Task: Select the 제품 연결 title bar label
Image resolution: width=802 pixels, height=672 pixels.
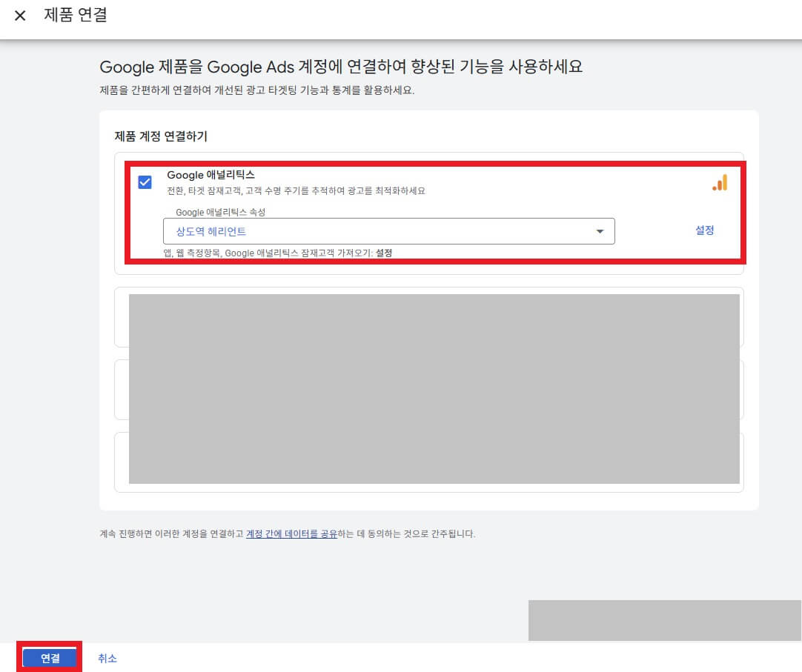Action: pos(75,16)
